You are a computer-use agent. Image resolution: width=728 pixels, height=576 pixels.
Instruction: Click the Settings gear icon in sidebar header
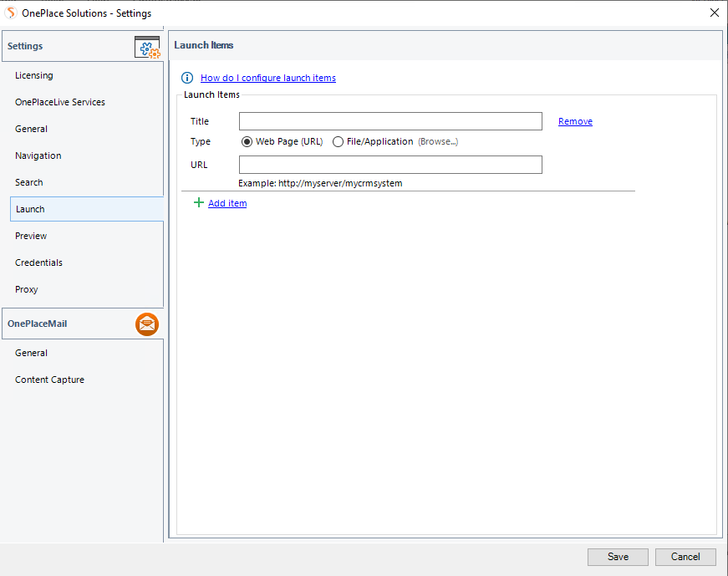pos(147,47)
